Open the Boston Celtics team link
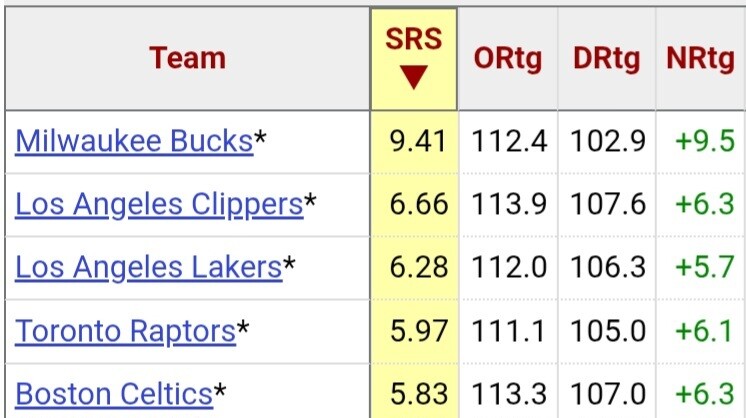Viewport: 746px width, 418px height. point(114,394)
